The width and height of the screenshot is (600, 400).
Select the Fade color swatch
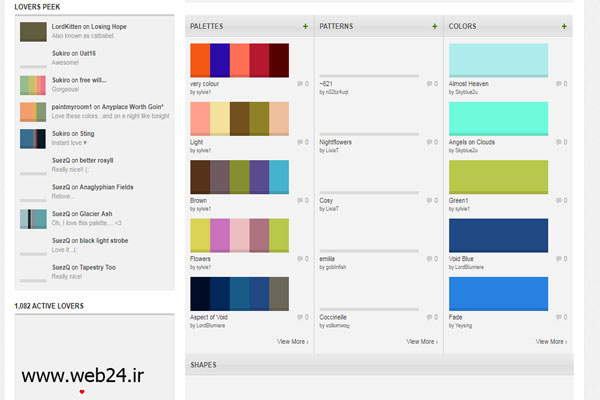tap(498, 294)
